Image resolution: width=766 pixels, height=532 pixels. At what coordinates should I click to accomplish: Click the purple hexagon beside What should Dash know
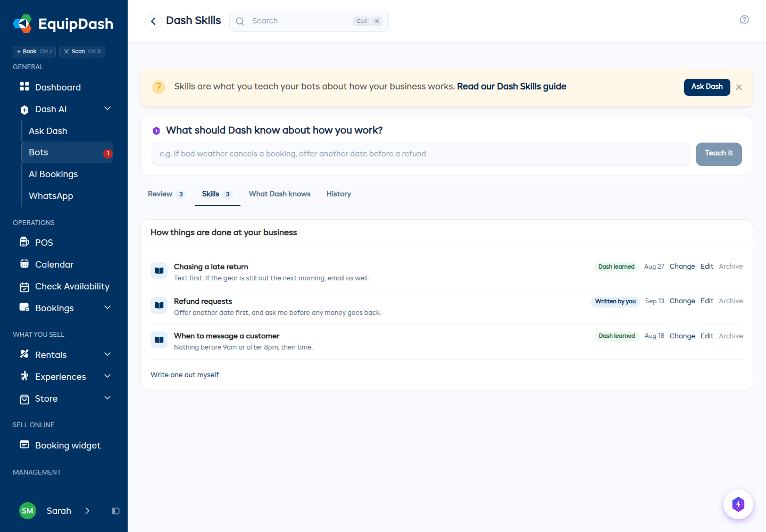pyautogui.click(x=156, y=131)
